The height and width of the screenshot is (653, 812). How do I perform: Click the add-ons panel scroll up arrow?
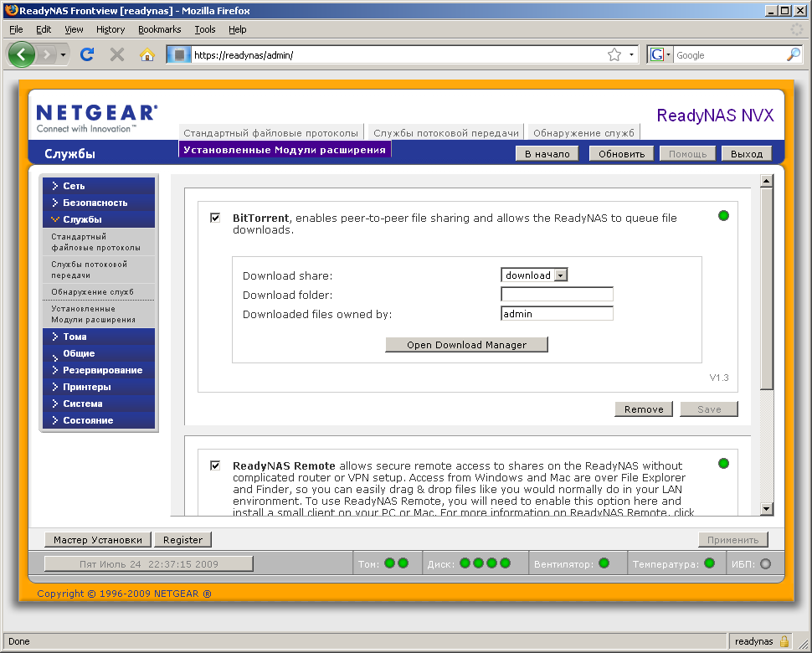[767, 181]
